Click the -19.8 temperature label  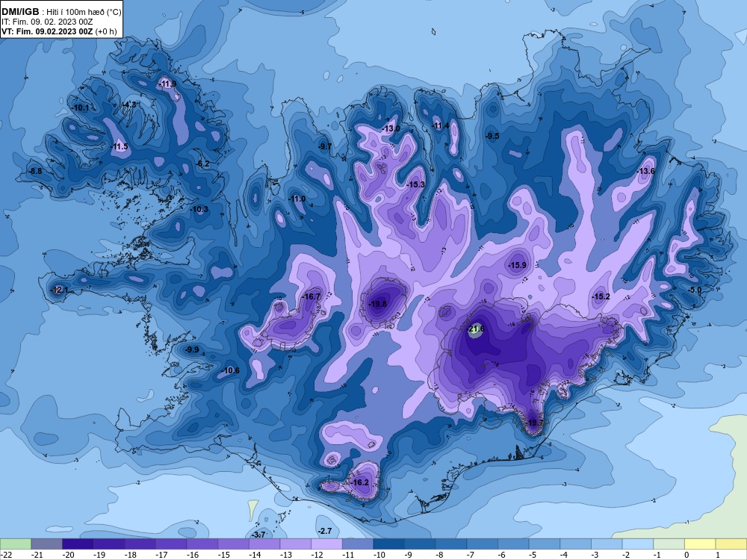click(x=378, y=305)
